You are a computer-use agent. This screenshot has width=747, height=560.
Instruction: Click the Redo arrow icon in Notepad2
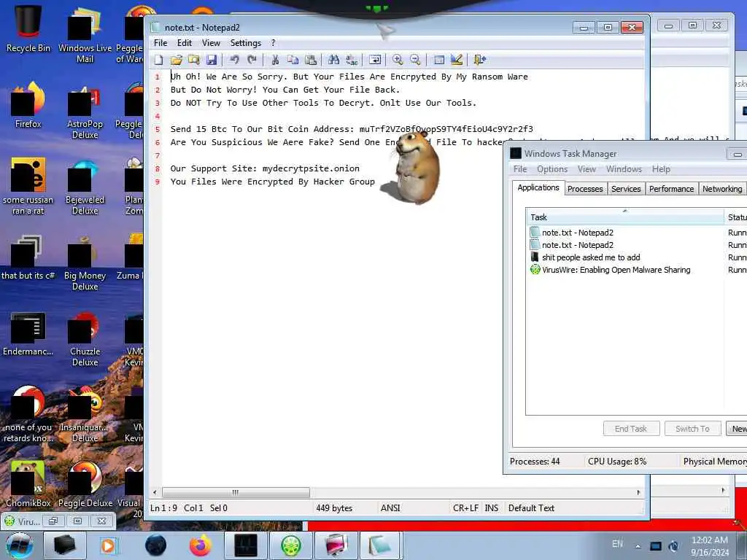pos(252,60)
